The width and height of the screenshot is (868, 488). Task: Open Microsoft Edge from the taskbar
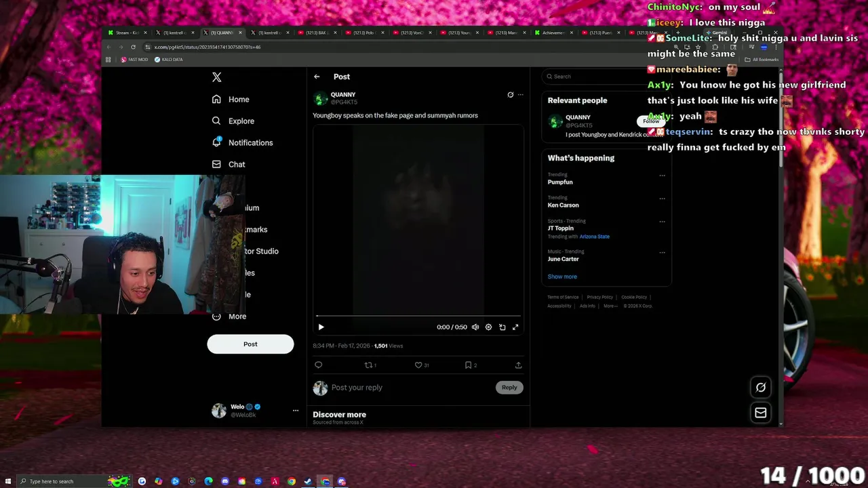[208, 481]
